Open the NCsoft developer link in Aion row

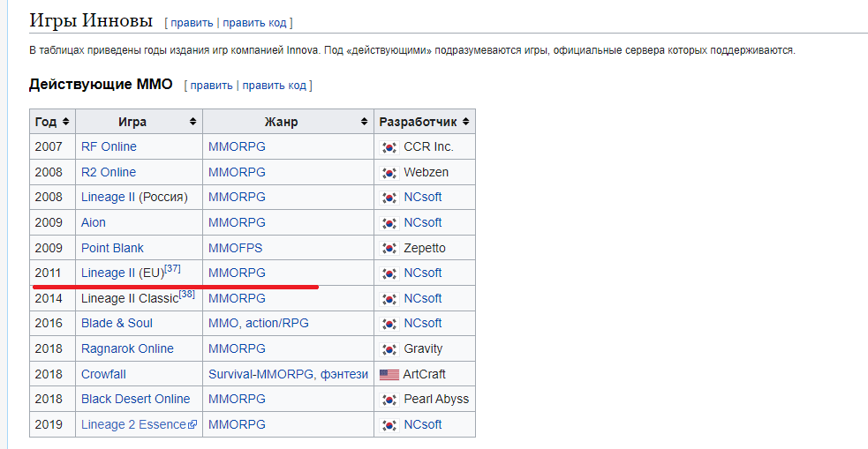pos(422,222)
